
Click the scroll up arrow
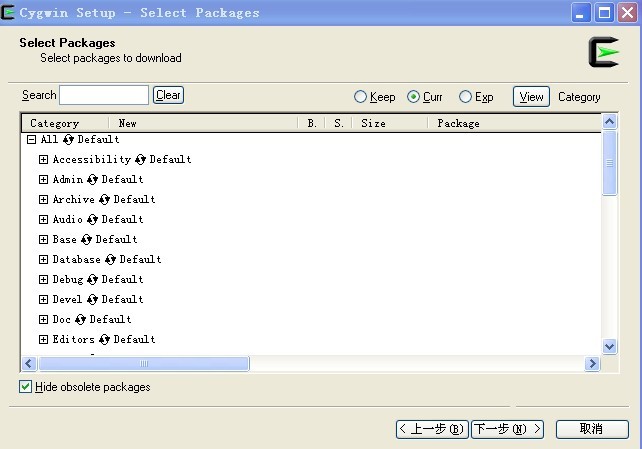(x=610, y=122)
